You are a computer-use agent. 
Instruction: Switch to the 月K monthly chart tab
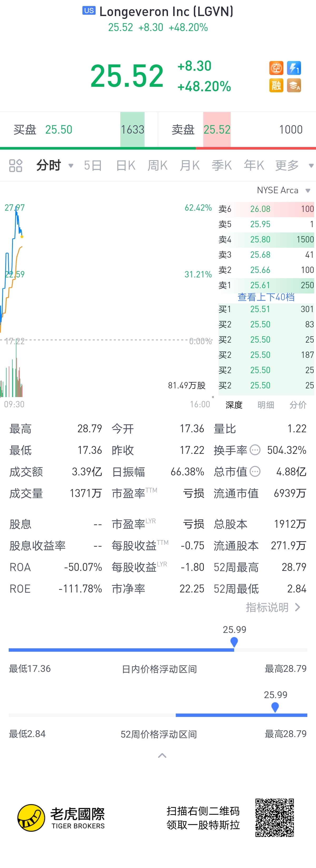click(190, 165)
